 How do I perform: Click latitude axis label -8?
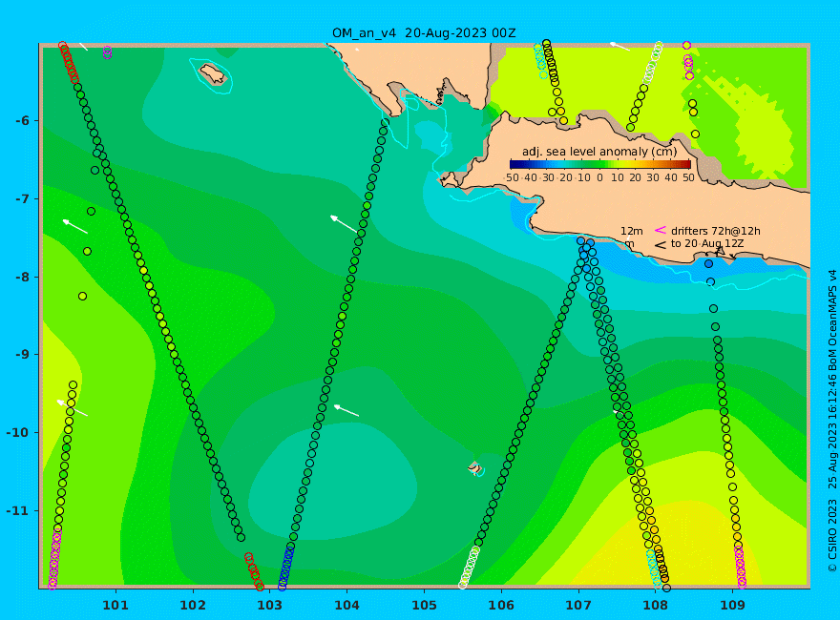23,277
